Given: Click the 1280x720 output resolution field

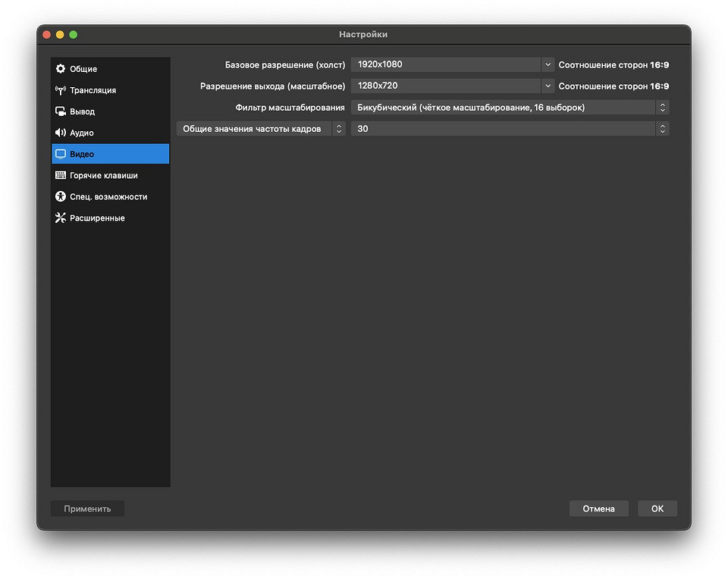Looking at the screenshot, I should click(x=445, y=86).
